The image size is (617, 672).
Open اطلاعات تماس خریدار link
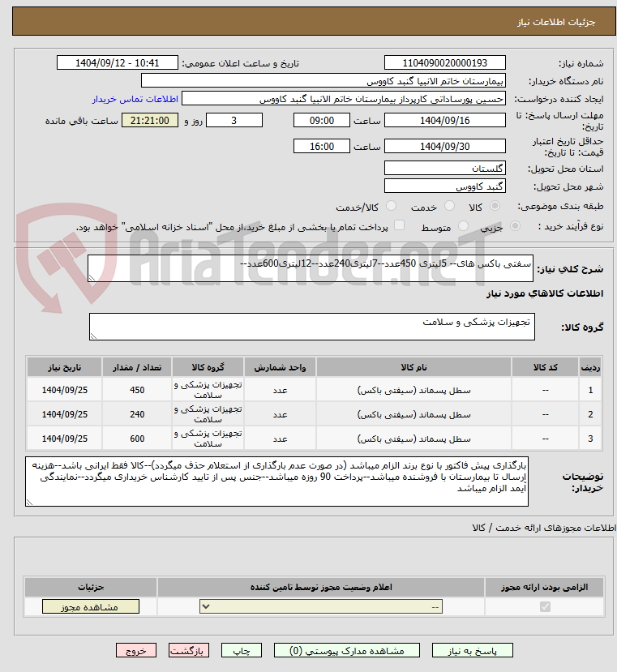click(135, 99)
